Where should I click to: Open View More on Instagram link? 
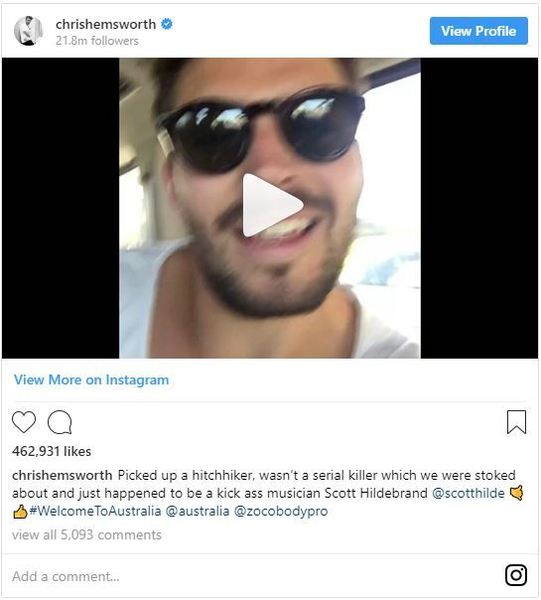(91, 380)
